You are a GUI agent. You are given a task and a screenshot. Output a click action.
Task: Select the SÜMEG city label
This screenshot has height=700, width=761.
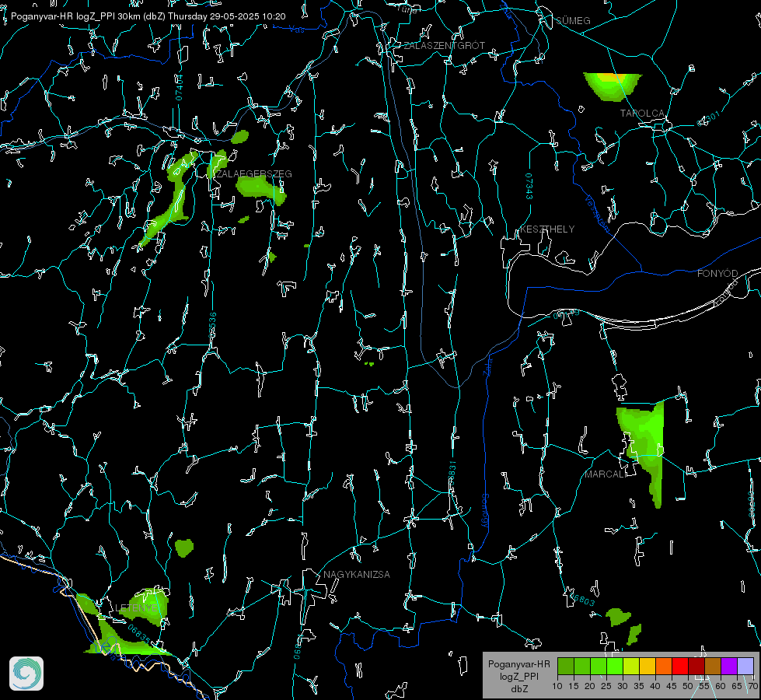click(x=573, y=21)
